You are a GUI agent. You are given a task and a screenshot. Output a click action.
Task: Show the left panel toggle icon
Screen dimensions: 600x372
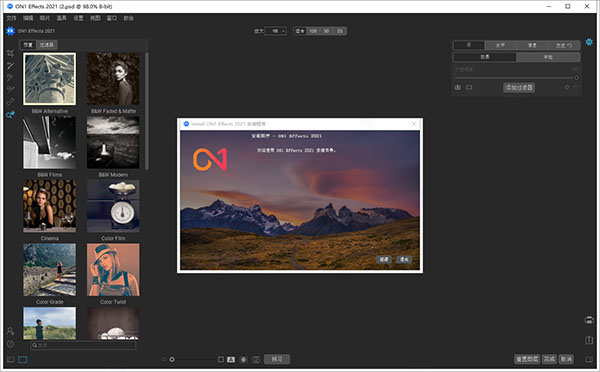pos(10,359)
